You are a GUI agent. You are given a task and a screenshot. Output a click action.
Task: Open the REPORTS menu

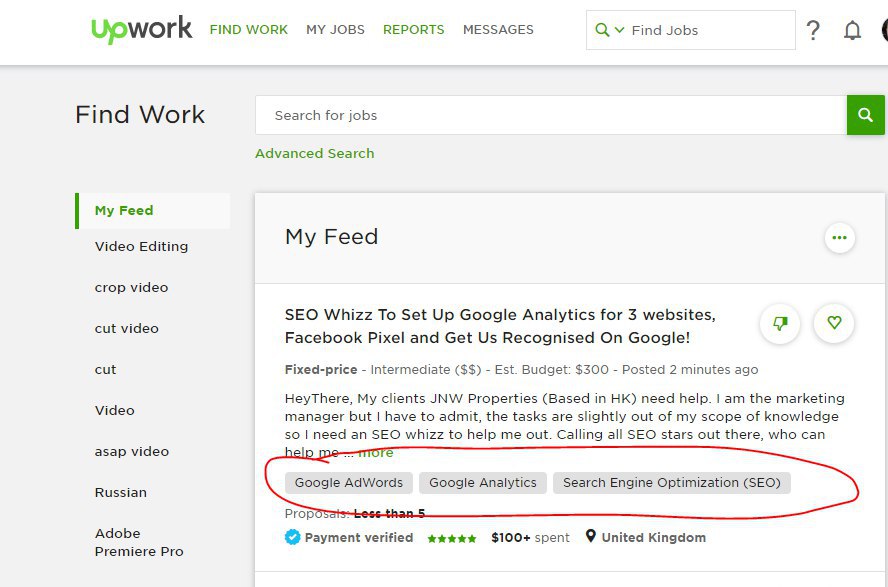click(x=413, y=29)
